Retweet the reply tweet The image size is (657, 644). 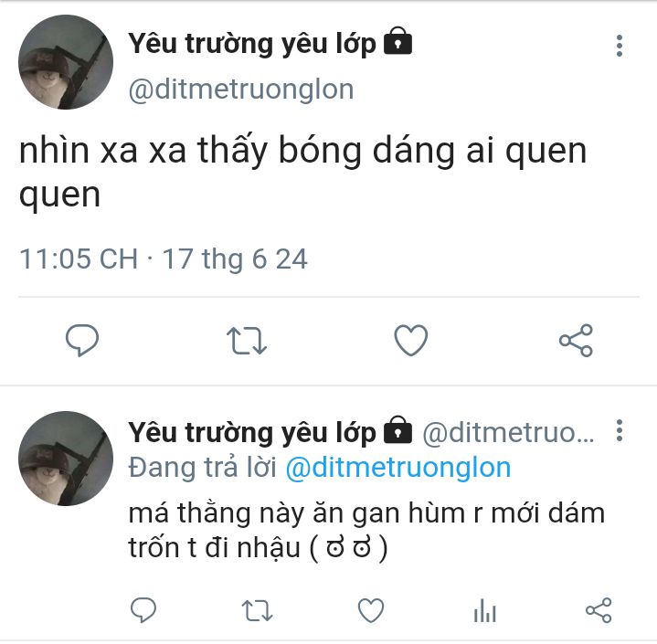point(257,610)
